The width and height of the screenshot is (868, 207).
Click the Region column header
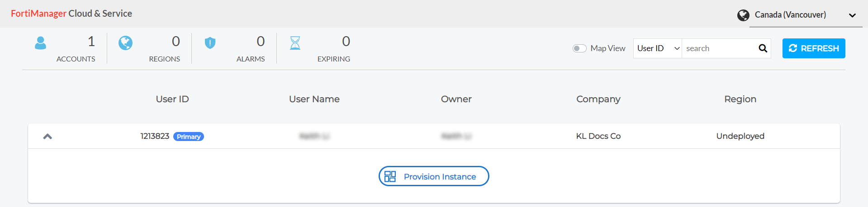(740, 99)
